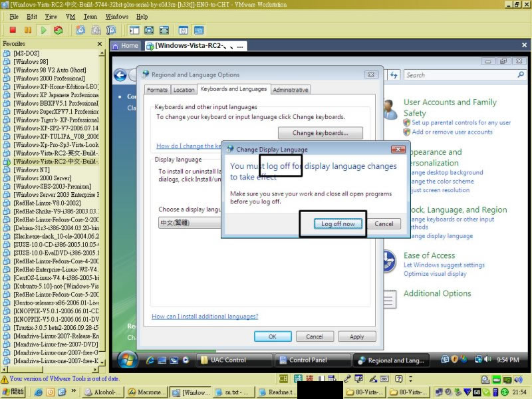Viewport: 532px width, 399px height.
Task: Click the microphone icon in the language bar
Action: 347,378
